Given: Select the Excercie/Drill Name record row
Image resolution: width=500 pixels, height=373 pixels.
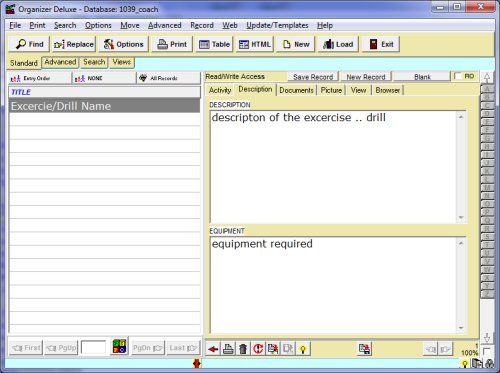Looking at the screenshot, I should click(x=104, y=106).
